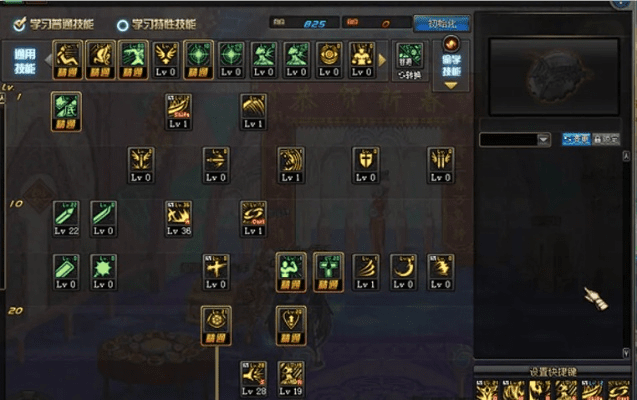Select the 学习特性技能 radio button
Screen dimensions: 637x400
point(122,25)
